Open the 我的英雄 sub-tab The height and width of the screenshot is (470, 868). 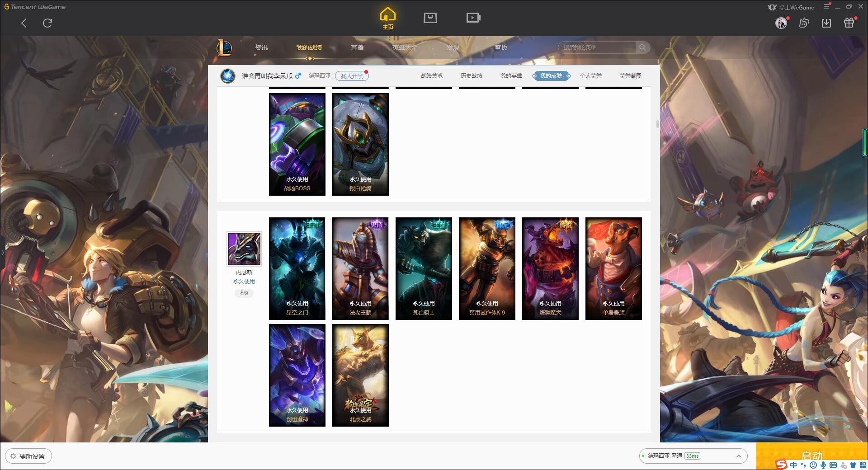coord(511,76)
